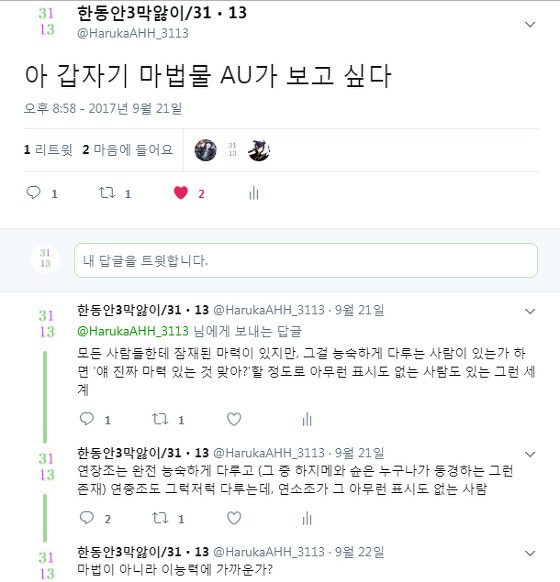This screenshot has height=582, width=560.
Task: Reply to first reply about 잠재된 마력
Action: tap(87, 419)
